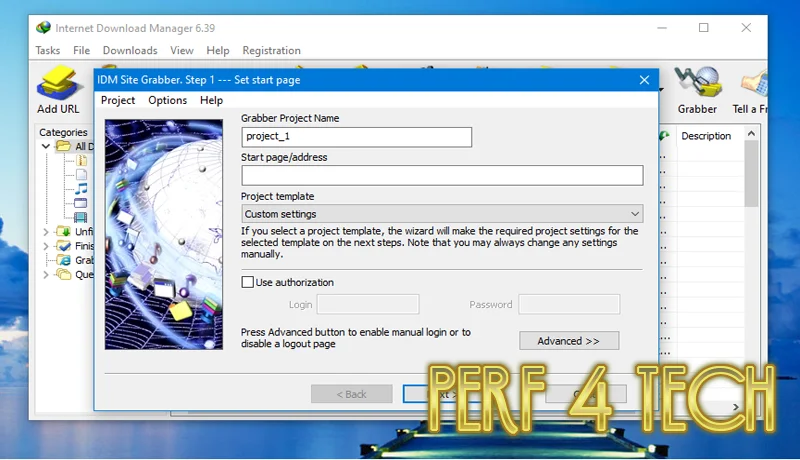The image size is (800, 460).
Task: Click the Start page/address input field
Action: tap(442, 176)
